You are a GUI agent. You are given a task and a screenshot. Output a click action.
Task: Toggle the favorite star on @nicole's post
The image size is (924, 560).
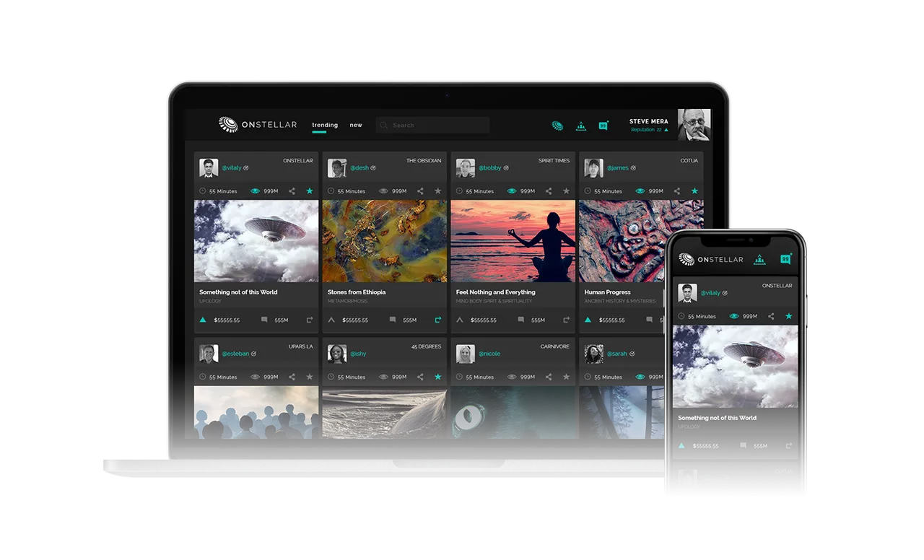tap(567, 377)
